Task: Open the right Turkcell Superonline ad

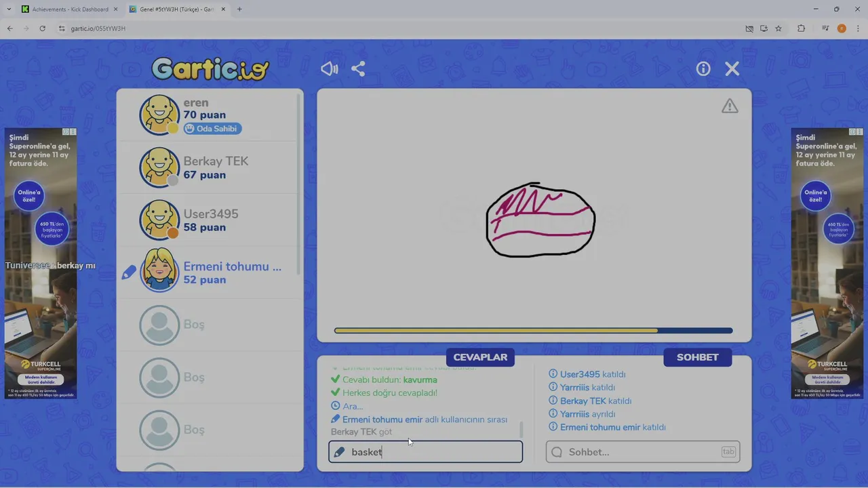Action: click(x=827, y=263)
